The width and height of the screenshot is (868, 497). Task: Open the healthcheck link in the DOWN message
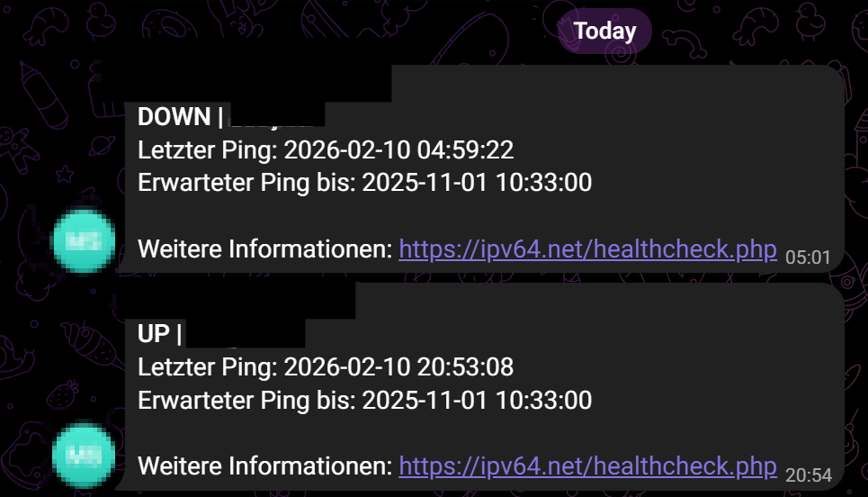point(587,249)
